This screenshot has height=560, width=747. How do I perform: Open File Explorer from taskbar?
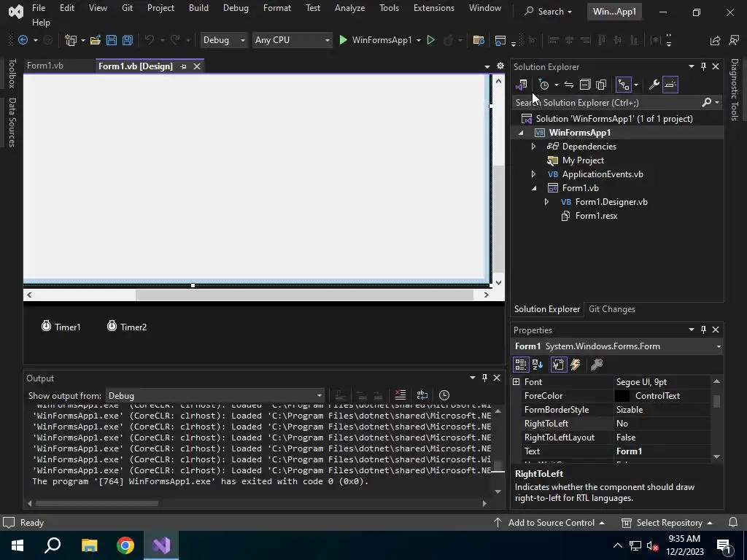[89, 545]
